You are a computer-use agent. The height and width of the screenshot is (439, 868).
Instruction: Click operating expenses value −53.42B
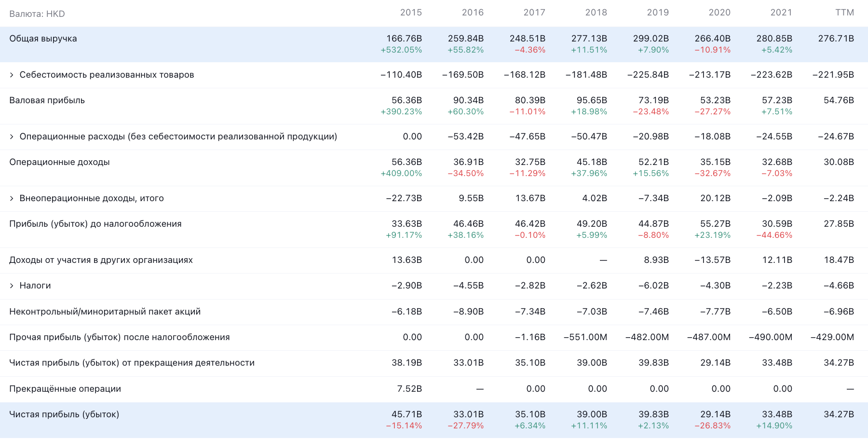[x=466, y=137]
